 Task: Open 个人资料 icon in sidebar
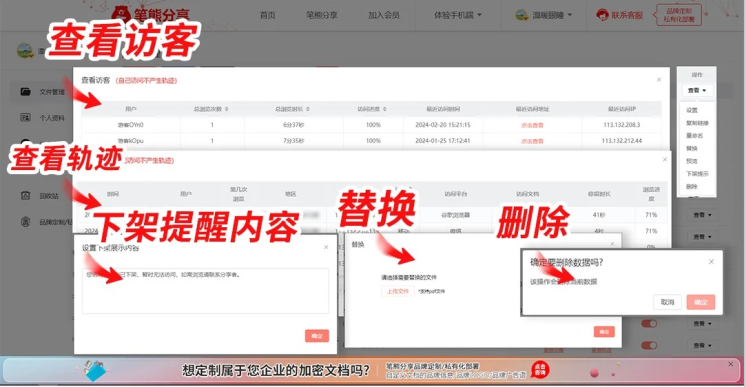26,118
